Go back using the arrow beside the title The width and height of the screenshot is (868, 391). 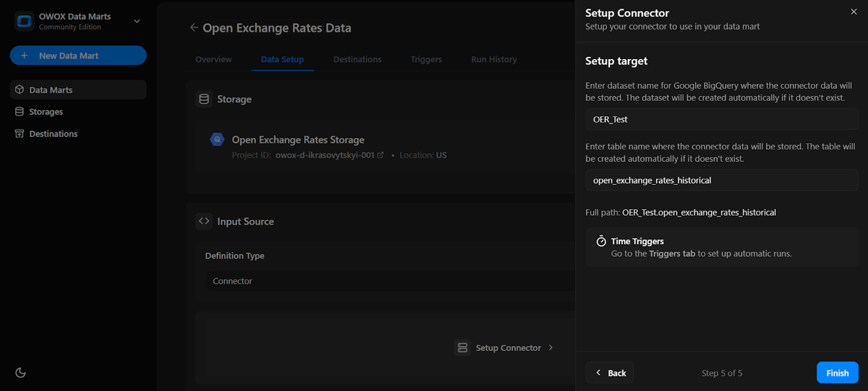(x=194, y=28)
